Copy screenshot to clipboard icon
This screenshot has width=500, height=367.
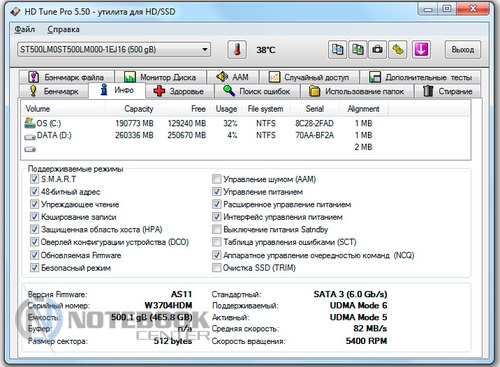tap(357, 50)
